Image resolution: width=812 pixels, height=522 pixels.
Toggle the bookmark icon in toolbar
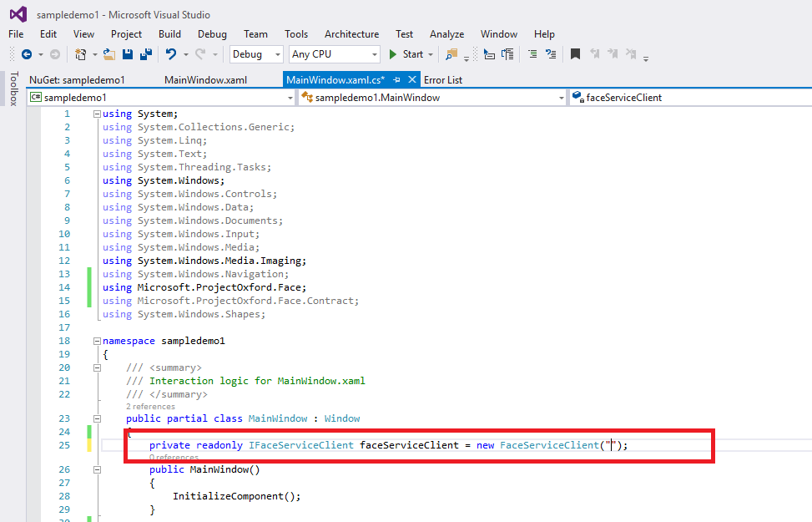tap(575, 54)
